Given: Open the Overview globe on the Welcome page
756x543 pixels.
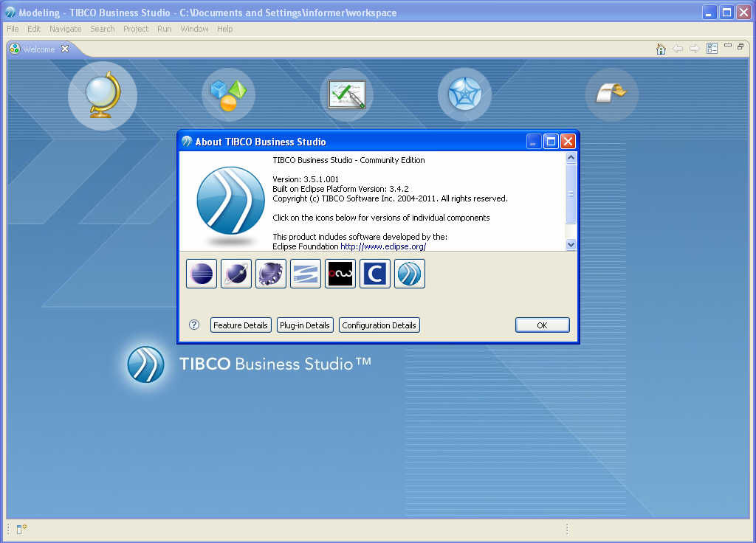Looking at the screenshot, I should click(102, 95).
